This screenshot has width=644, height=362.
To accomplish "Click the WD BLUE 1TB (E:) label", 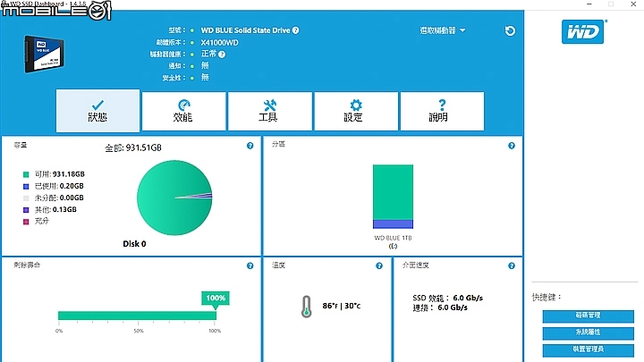I will point(393,241).
